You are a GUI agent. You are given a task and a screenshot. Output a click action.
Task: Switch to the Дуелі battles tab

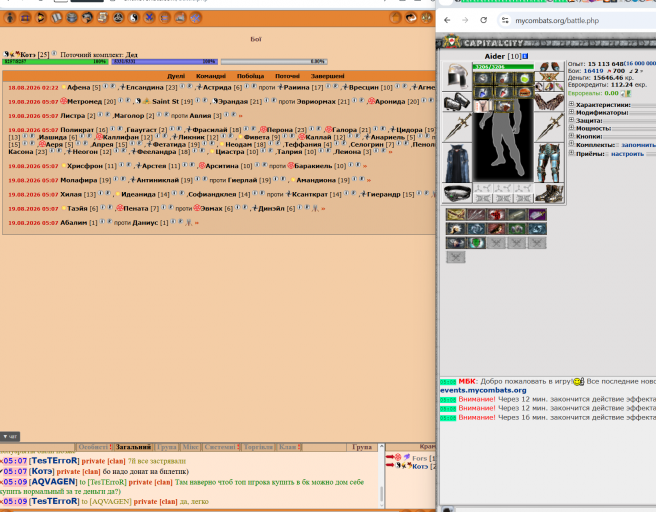point(176,76)
